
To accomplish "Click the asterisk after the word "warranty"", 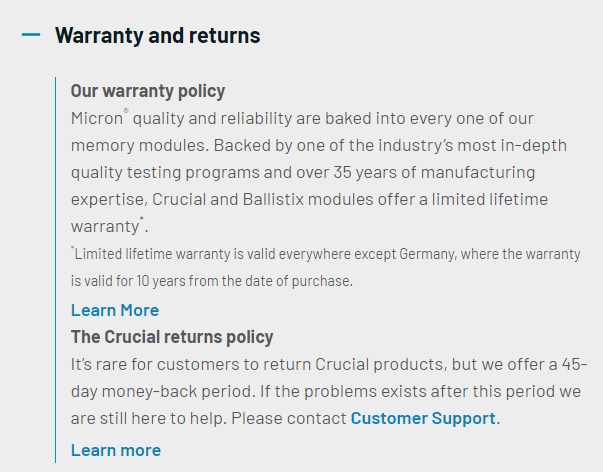I will click(142, 220).
